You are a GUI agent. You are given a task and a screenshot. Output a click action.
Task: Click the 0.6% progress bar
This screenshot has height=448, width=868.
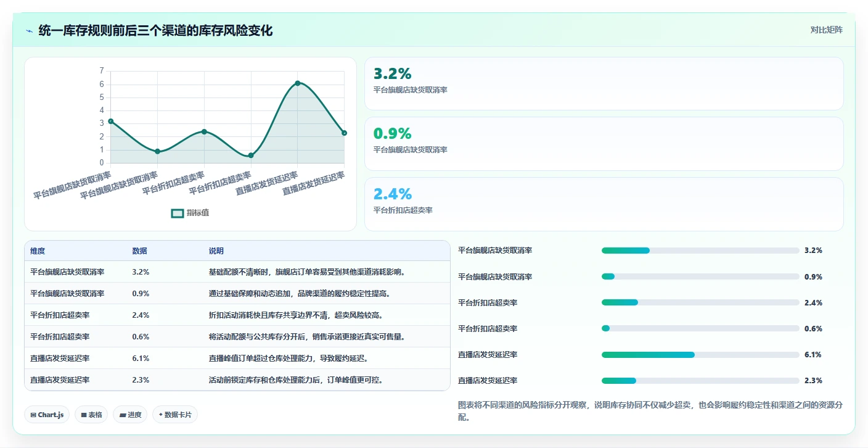click(700, 328)
